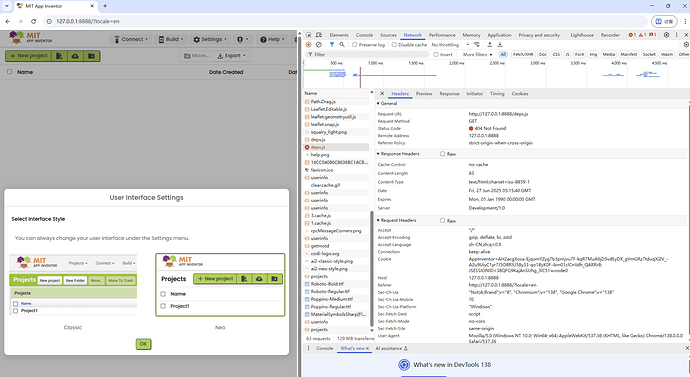This screenshot has width=690, height=377.
Task: Open the Preview tab of the request
Action: 424,93
